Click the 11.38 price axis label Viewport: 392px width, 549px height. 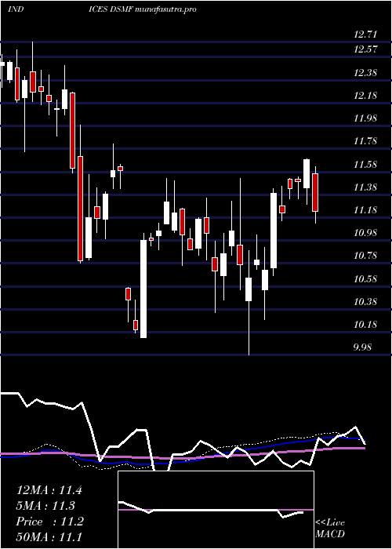click(x=365, y=187)
